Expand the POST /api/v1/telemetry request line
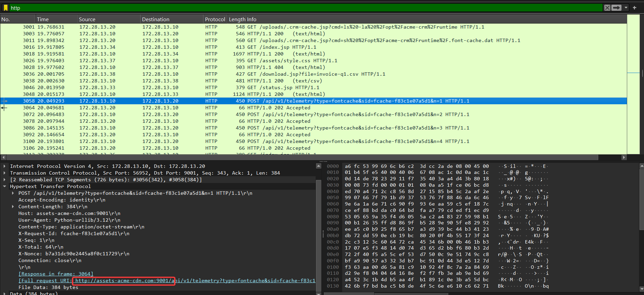Viewport: 644px width, 295px height. click(13, 193)
